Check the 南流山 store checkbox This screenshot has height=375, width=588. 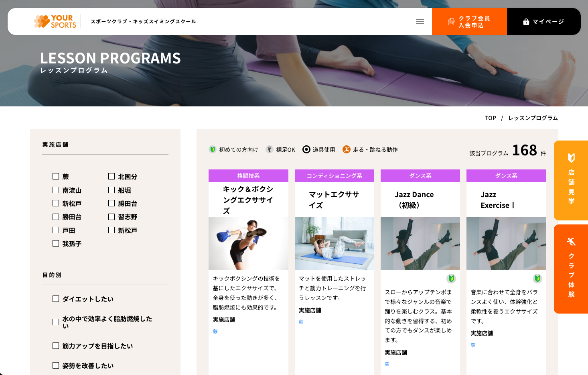point(56,190)
